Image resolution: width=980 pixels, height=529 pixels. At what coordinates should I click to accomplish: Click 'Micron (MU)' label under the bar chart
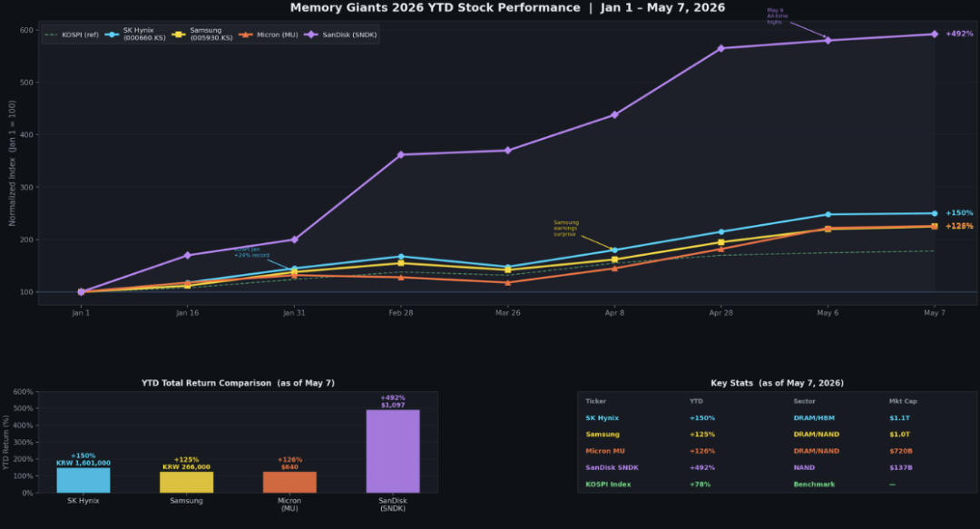click(289, 505)
